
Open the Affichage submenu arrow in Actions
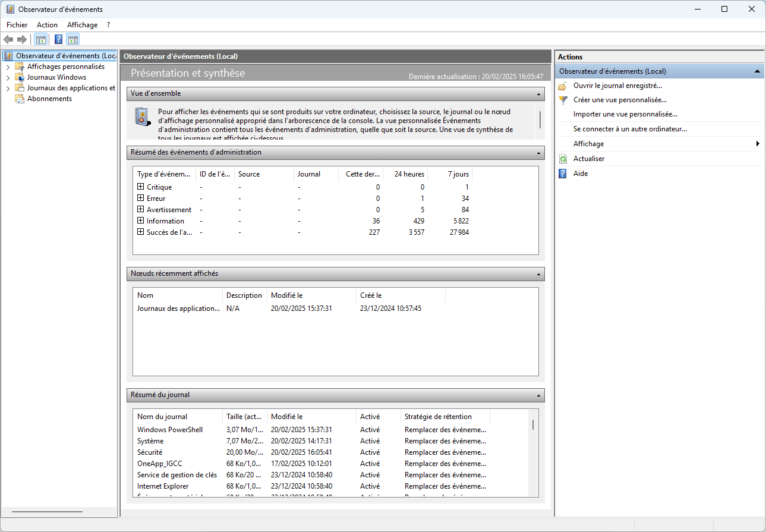[x=758, y=144]
